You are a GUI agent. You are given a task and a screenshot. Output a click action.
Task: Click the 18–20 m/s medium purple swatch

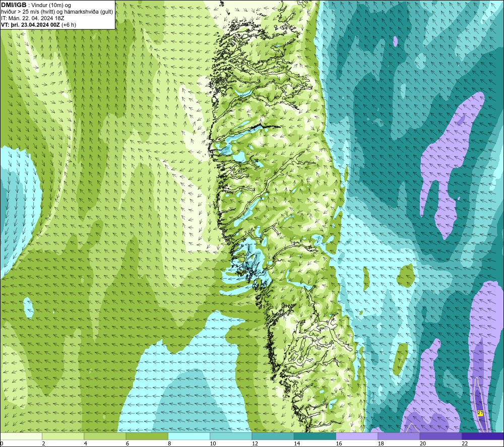click(399, 436)
